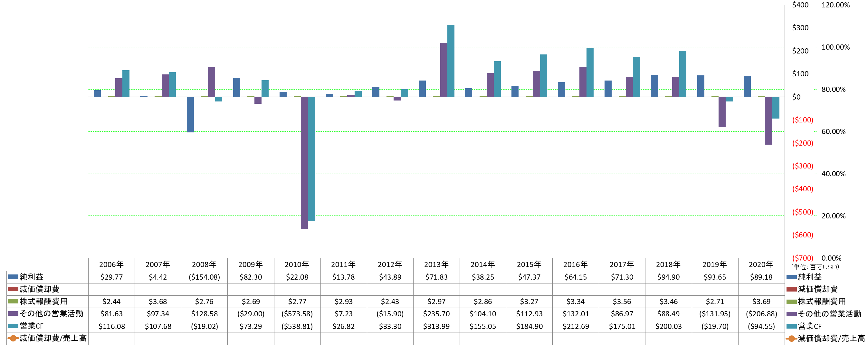Image resolution: width=868 pixels, height=345 pixels.
Task: Click 2016年 operating CF value $212.69
Action: click(x=576, y=326)
